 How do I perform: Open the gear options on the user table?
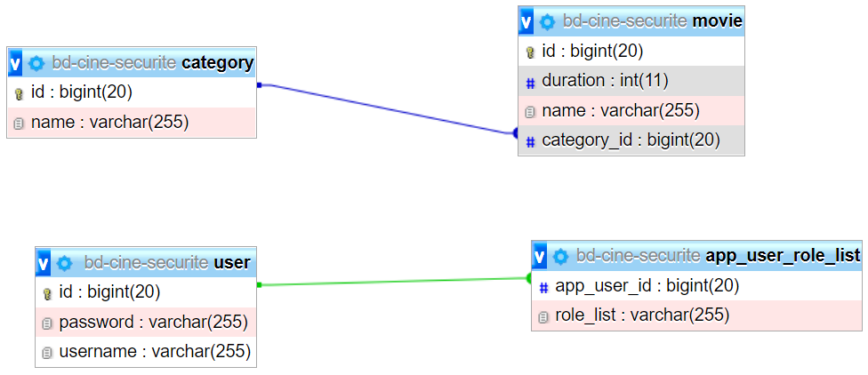(65, 263)
